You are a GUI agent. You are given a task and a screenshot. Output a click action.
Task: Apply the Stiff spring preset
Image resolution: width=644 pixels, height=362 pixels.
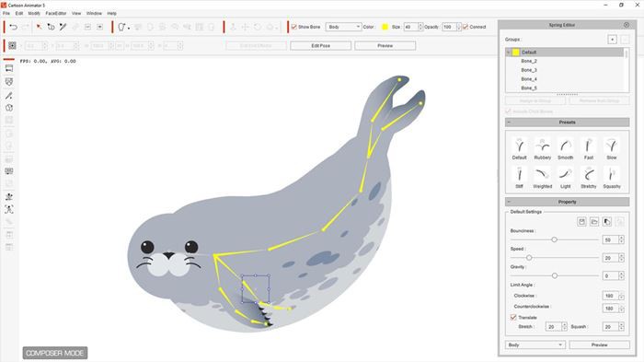[519, 178]
